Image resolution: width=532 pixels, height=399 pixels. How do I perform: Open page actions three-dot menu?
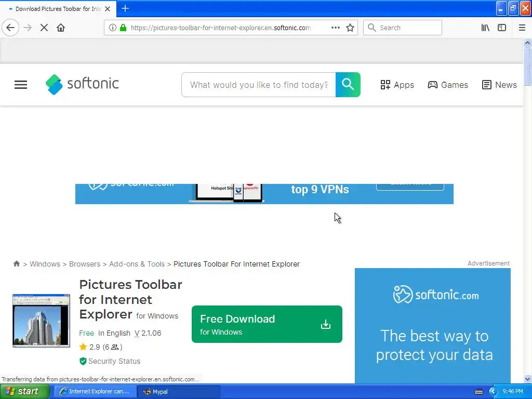336,28
